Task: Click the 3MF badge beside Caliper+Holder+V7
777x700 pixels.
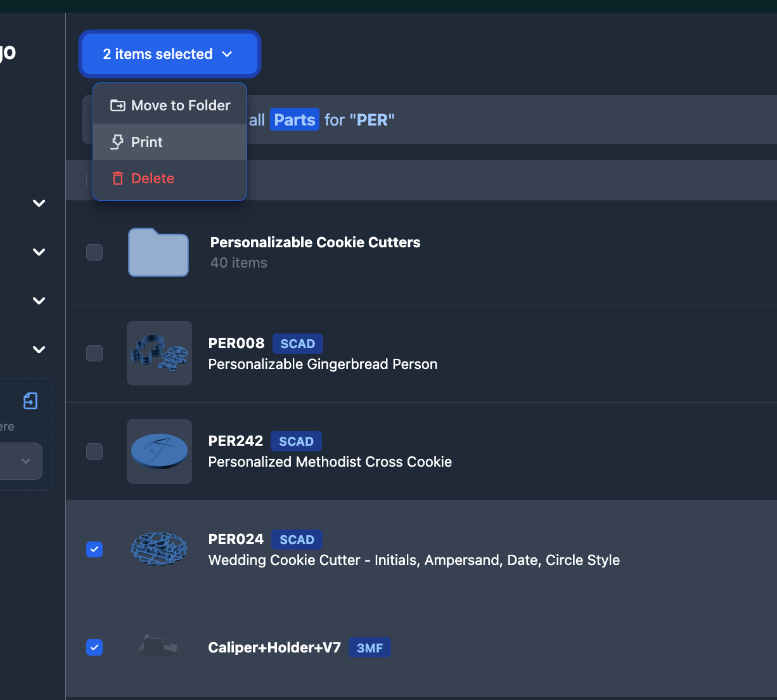Action: [369, 648]
